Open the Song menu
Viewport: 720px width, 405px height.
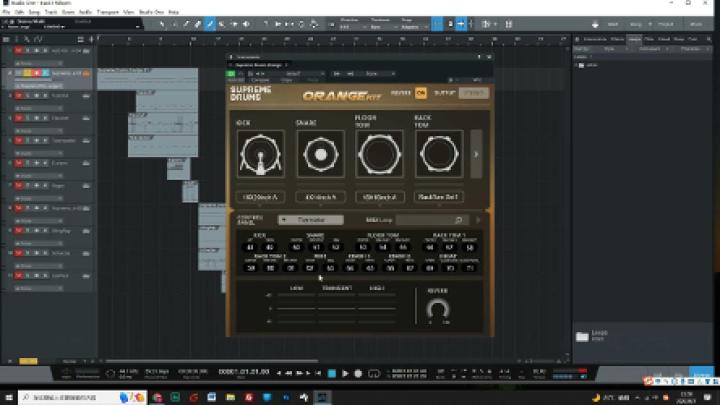coord(34,12)
